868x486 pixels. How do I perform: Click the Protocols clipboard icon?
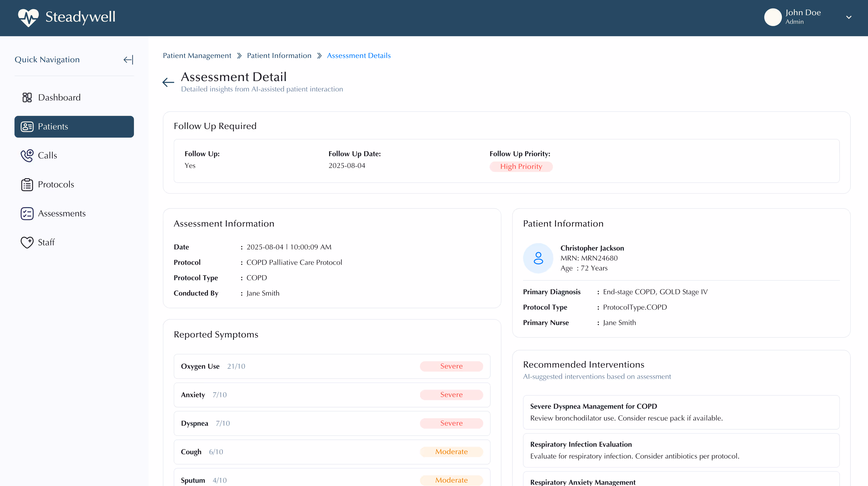[27, 185]
